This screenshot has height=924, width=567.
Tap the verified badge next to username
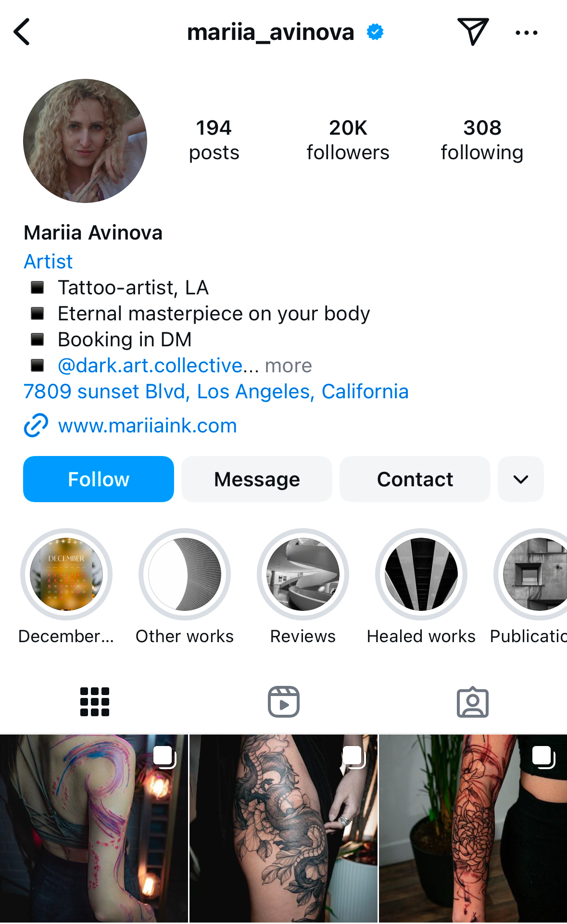[375, 32]
